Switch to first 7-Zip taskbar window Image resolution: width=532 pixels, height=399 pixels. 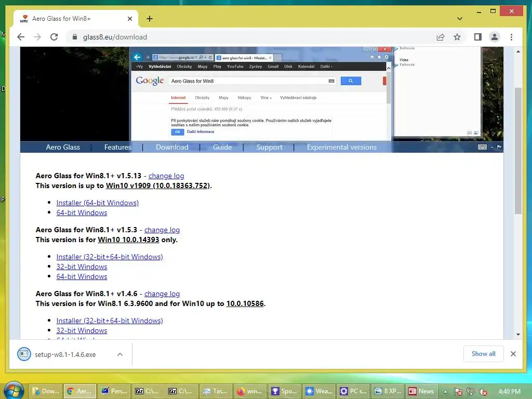tap(147, 391)
